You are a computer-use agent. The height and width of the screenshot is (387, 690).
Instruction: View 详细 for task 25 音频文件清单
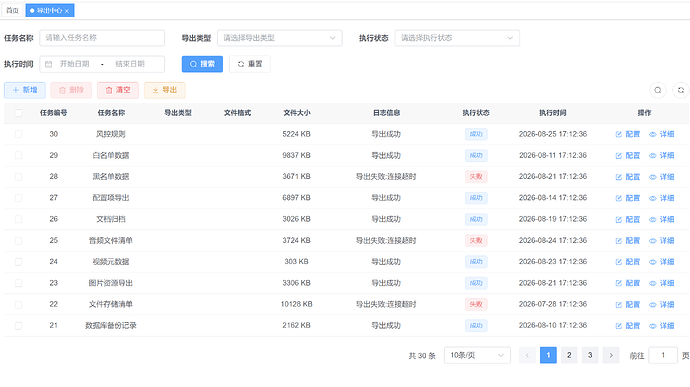point(661,241)
